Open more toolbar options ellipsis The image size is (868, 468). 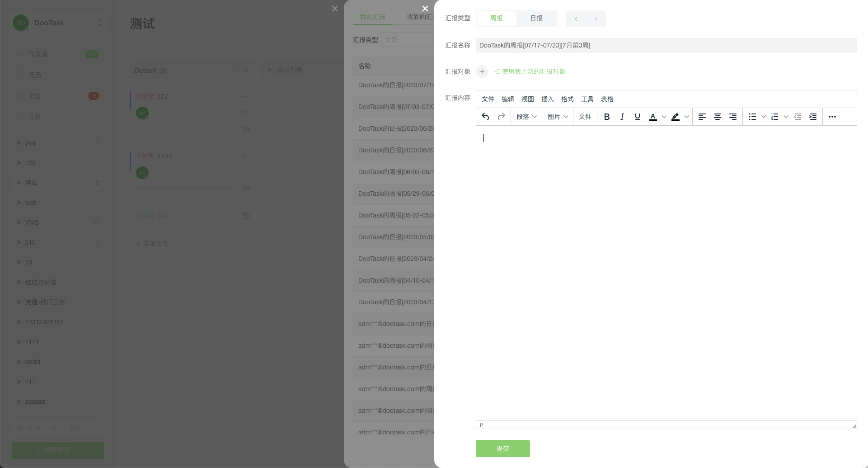click(832, 117)
